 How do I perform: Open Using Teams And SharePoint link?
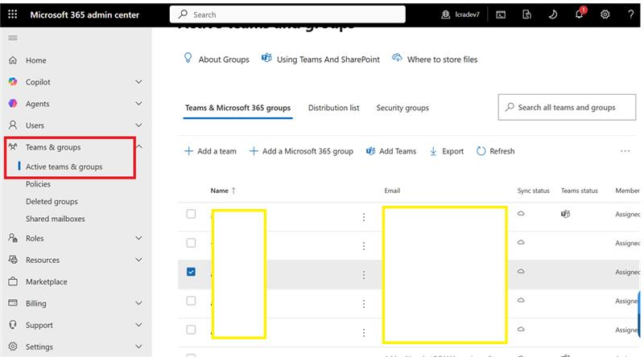pyautogui.click(x=328, y=59)
